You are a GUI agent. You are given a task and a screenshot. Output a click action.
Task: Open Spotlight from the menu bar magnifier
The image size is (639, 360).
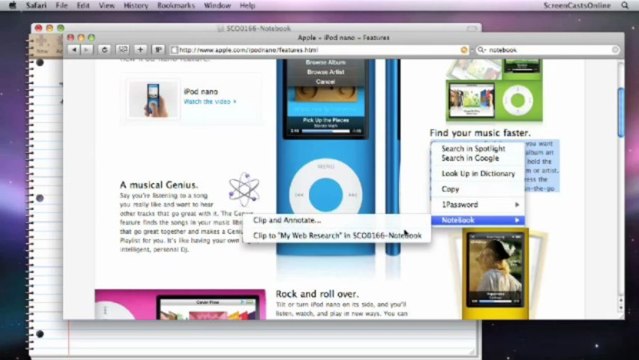click(x=625, y=5)
